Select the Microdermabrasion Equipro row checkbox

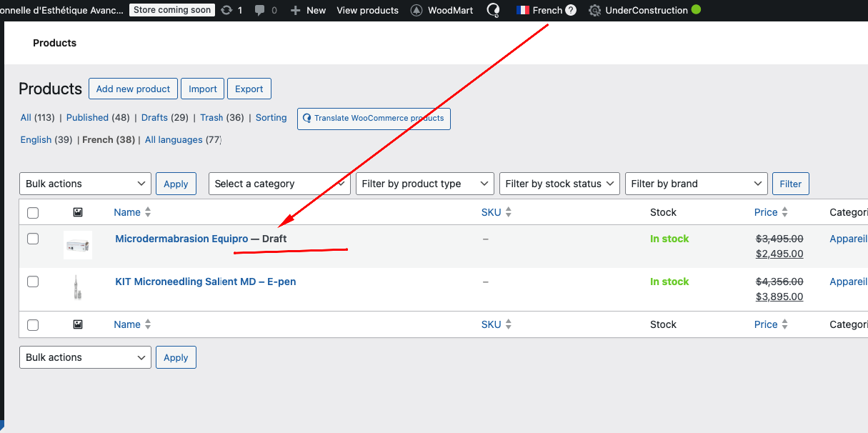coord(33,239)
